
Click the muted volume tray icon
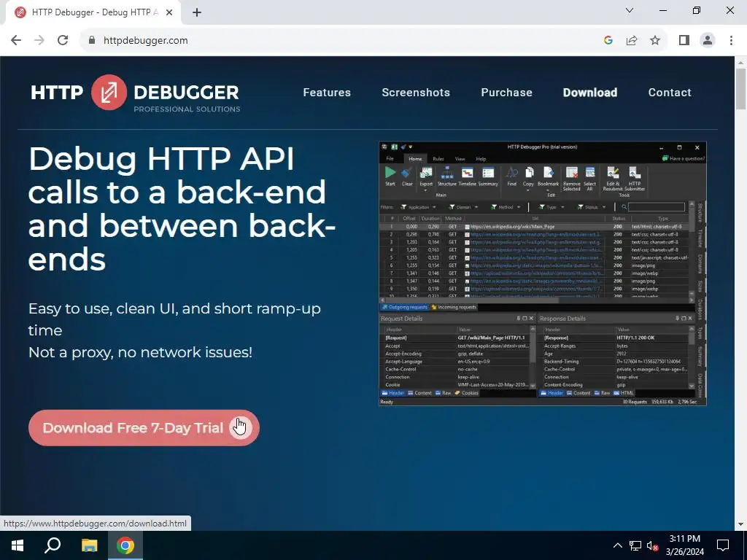(652, 545)
